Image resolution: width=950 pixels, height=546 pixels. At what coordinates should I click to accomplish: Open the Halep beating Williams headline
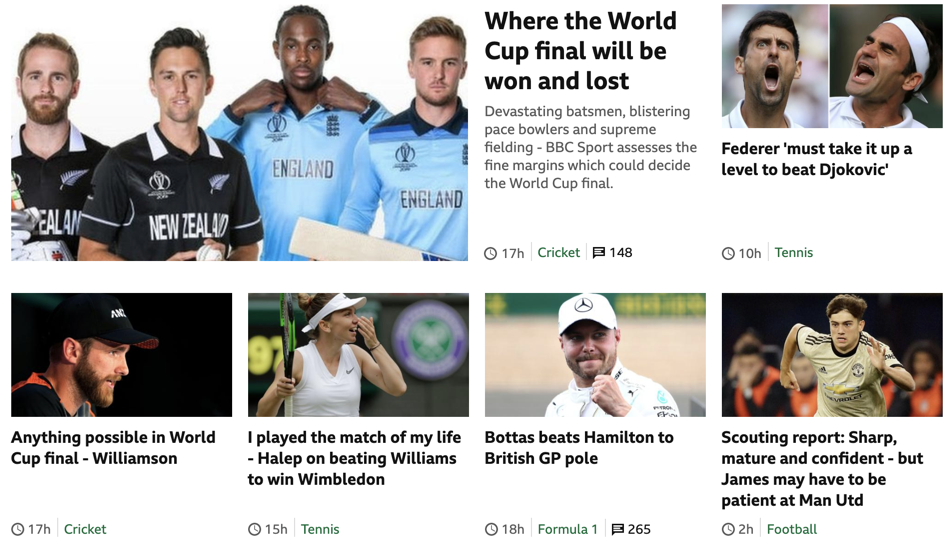tap(354, 458)
